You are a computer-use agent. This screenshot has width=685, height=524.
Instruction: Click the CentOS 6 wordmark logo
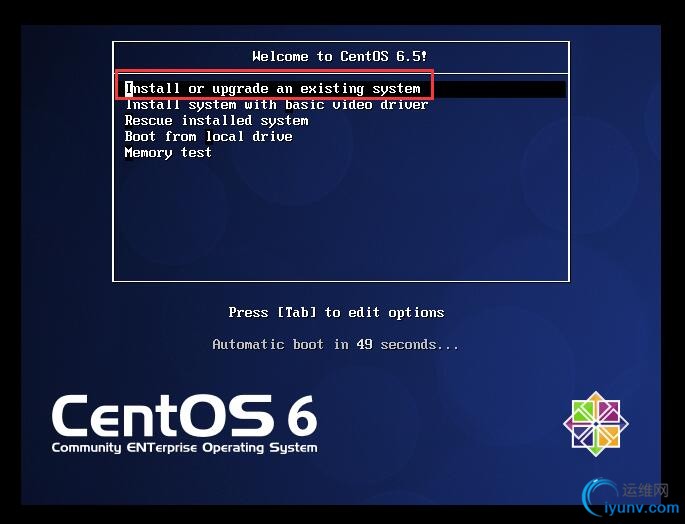coord(184,416)
